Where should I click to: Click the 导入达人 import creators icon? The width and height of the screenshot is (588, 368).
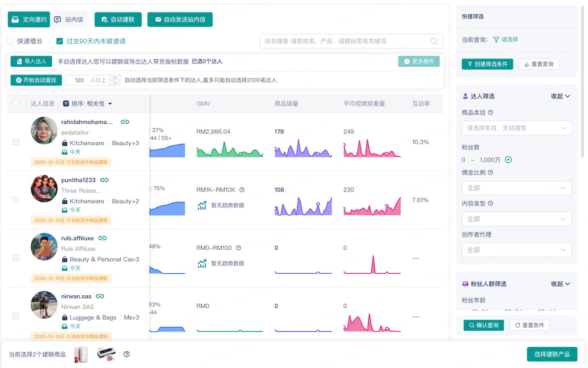20,61
